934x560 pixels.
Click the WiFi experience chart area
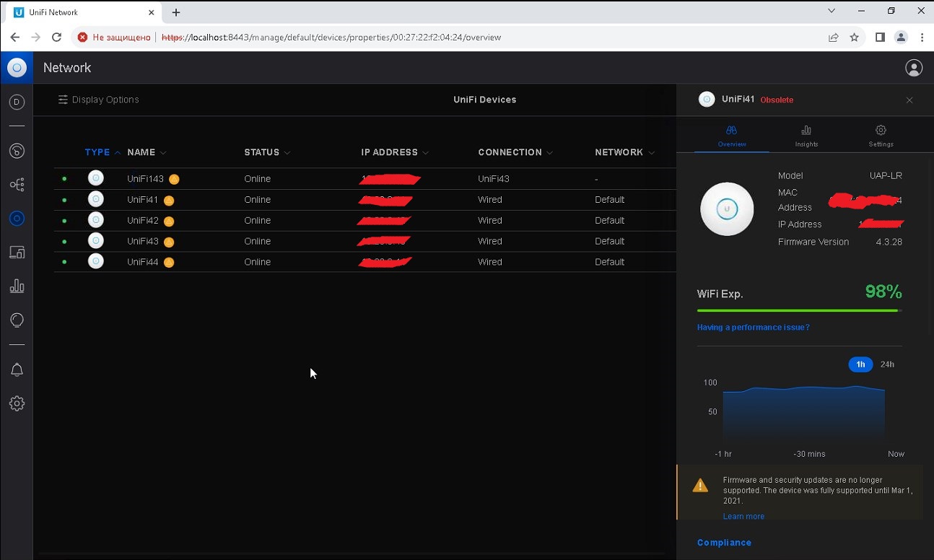pos(803,414)
